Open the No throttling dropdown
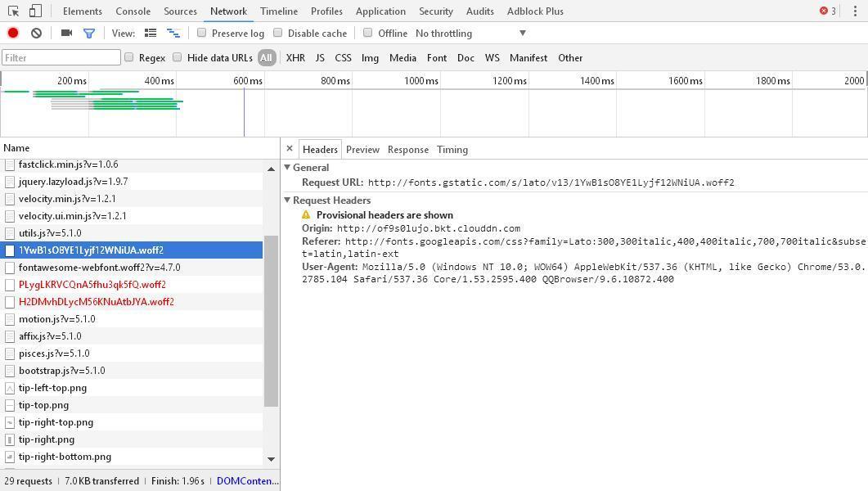Viewport: 868px width, 491px height. point(470,34)
